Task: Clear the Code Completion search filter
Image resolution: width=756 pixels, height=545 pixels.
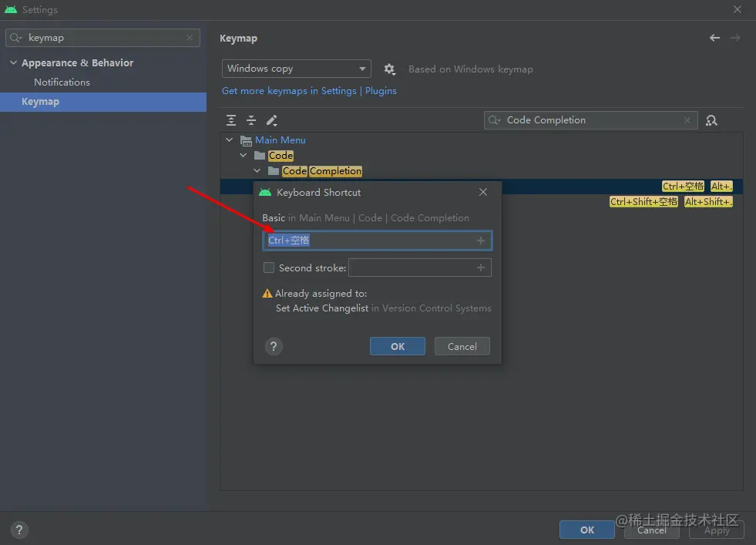Action: 687,120
